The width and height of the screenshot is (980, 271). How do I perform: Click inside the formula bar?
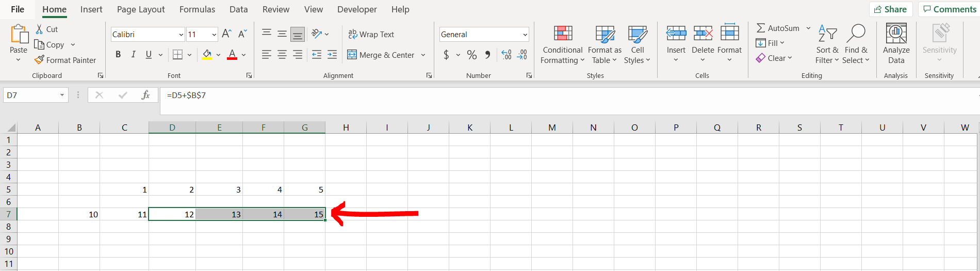pyautogui.click(x=570, y=101)
